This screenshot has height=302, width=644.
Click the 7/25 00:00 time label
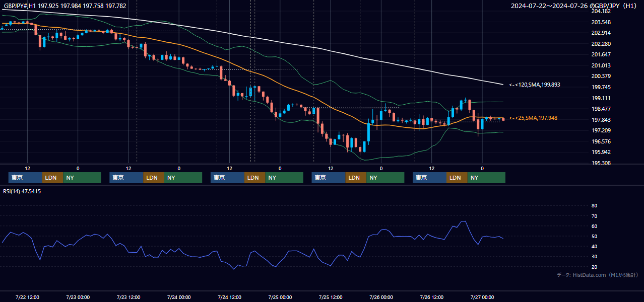coord(280,297)
